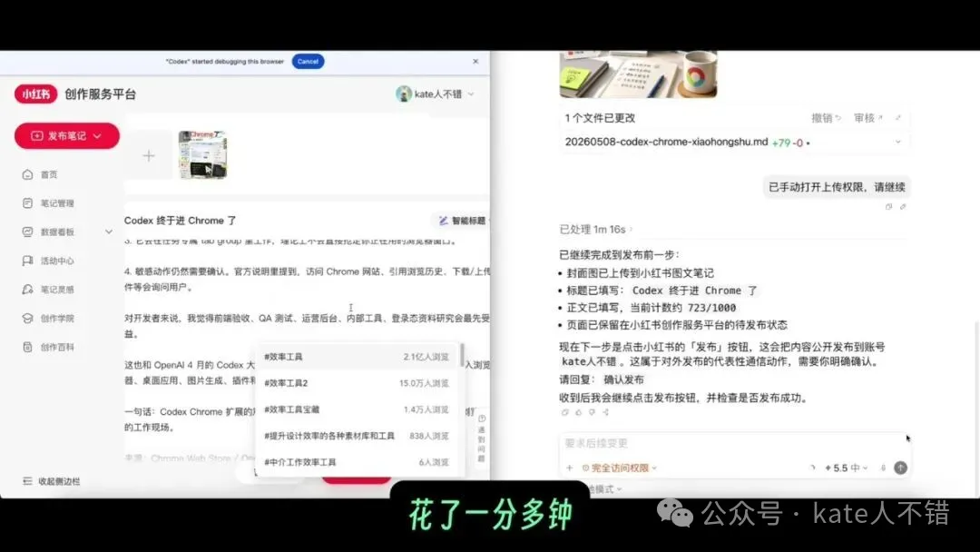The image size is (980, 552).
Task: Open the 5.5 中 model dropdown
Action: point(847,468)
